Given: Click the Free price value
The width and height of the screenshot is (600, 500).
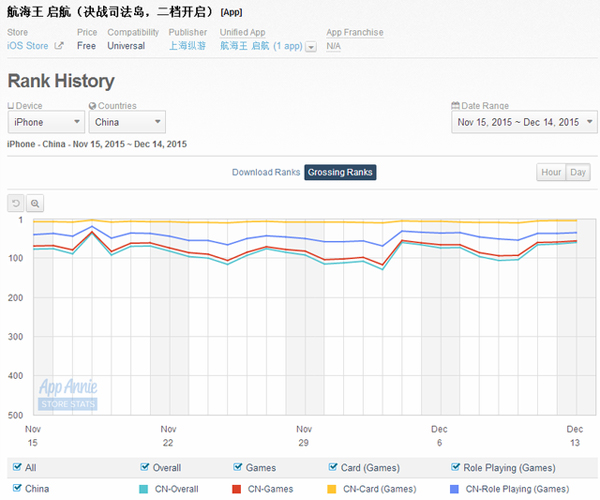Looking at the screenshot, I should (x=86, y=46).
